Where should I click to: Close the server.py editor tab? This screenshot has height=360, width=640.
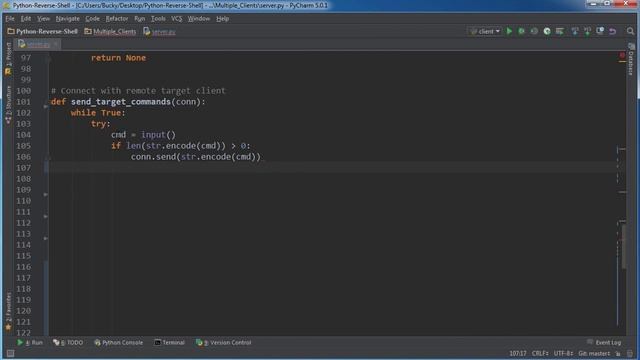click(56, 44)
